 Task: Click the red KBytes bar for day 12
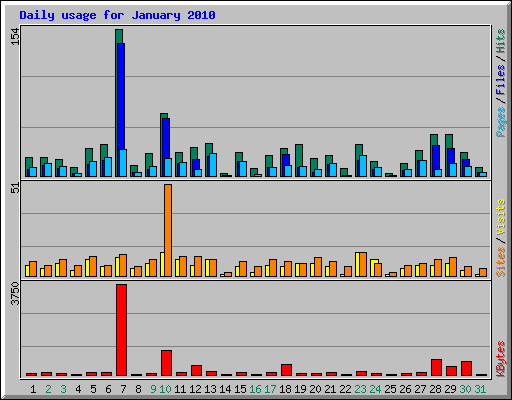click(196, 370)
